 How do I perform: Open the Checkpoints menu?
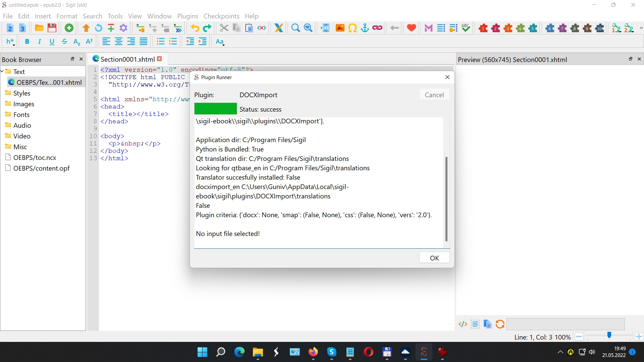tap(221, 16)
